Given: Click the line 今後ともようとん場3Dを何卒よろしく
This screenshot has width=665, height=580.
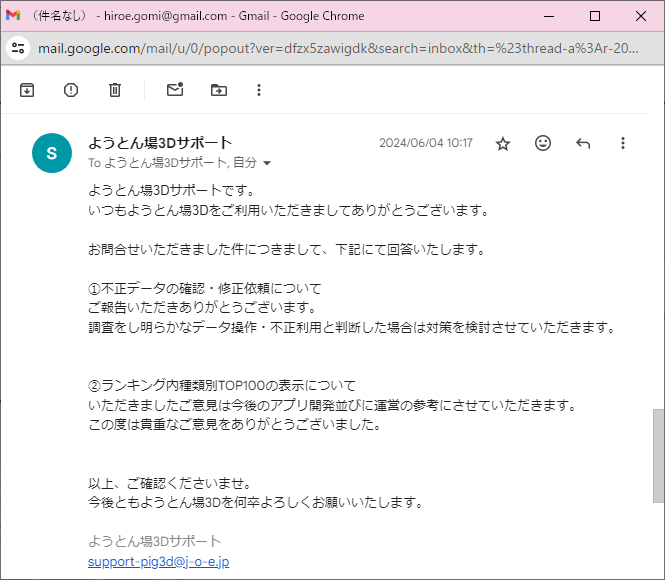Looking at the screenshot, I should coord(255,502).
